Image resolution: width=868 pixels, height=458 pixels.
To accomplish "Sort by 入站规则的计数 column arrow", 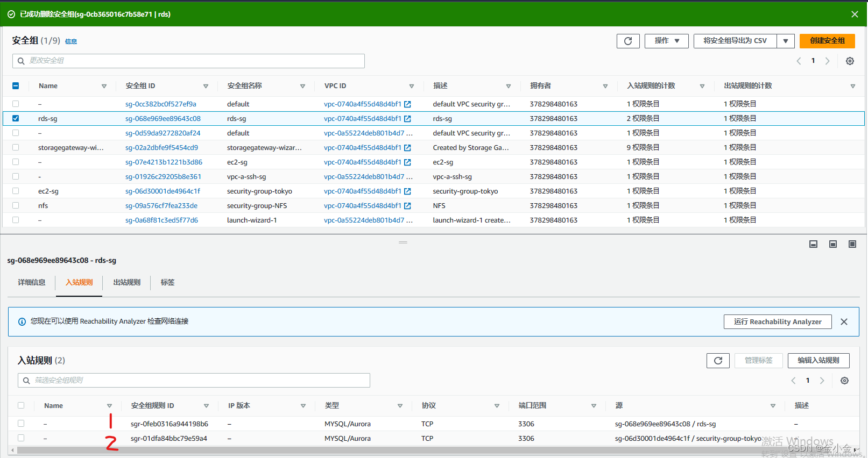I will click(x=702, y=87).
